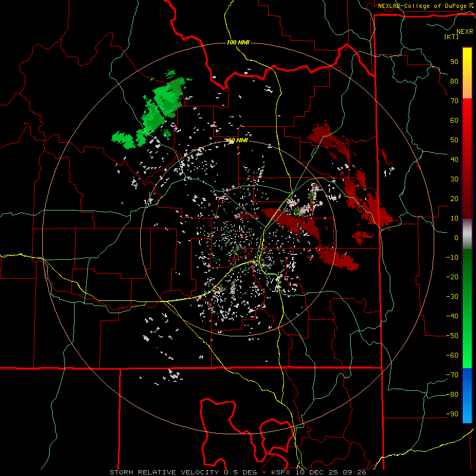Select the 0 knots scale value
The width and height of the screenshot is (476, 476).
[456, 238]
